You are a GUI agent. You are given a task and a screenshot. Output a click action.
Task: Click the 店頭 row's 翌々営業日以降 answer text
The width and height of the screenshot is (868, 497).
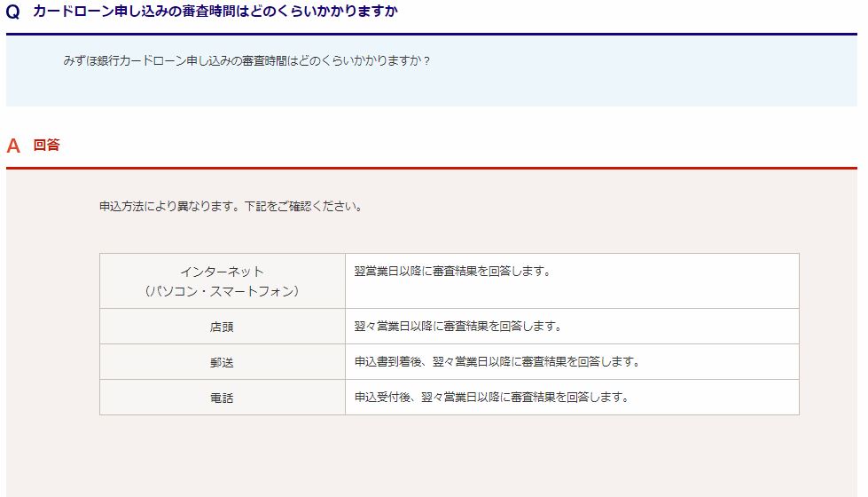pos(457,326)
